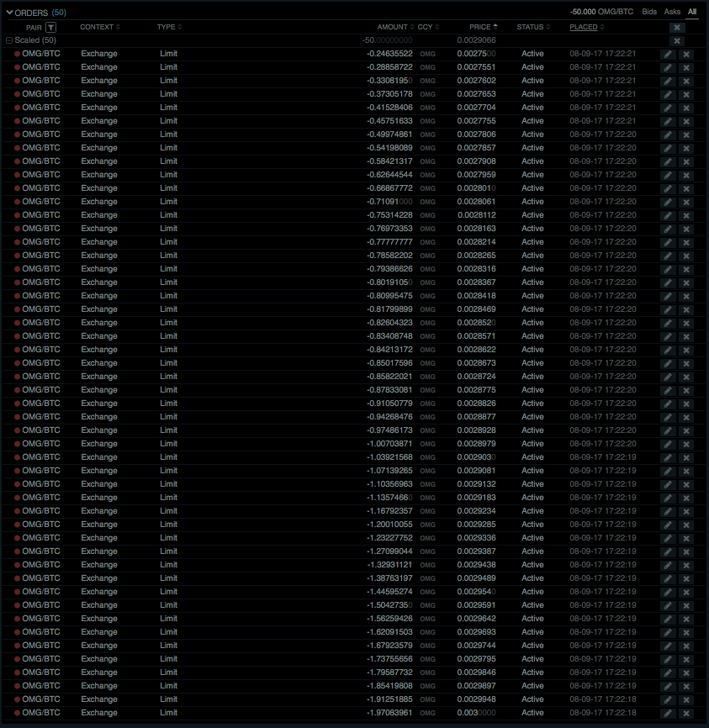Edit order priced 0.0027806
Image resolution: width=709 pixels, height=728 pixels.
667,135
